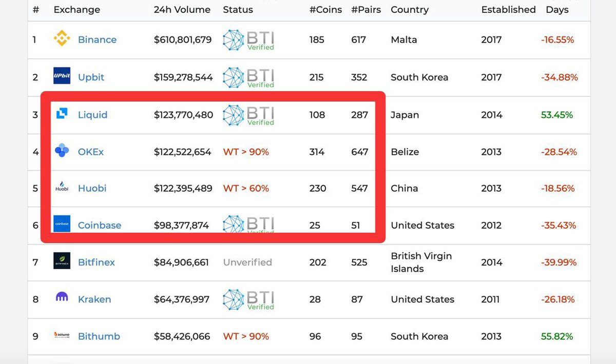This screenshot has width=616, height=364.
Task: Click the Bitfinex logo icon
Action: tap(62, 261)
